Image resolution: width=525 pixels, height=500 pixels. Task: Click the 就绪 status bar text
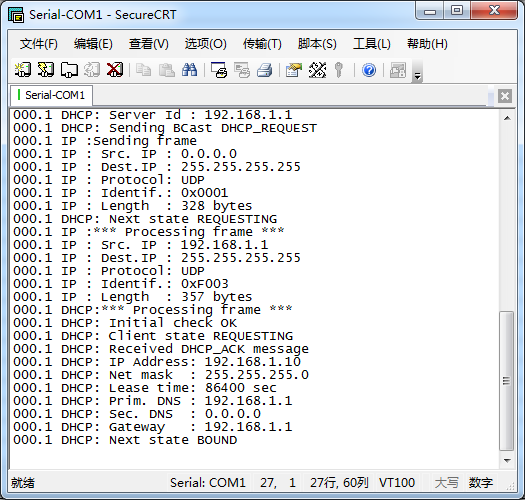click(23, 483)
